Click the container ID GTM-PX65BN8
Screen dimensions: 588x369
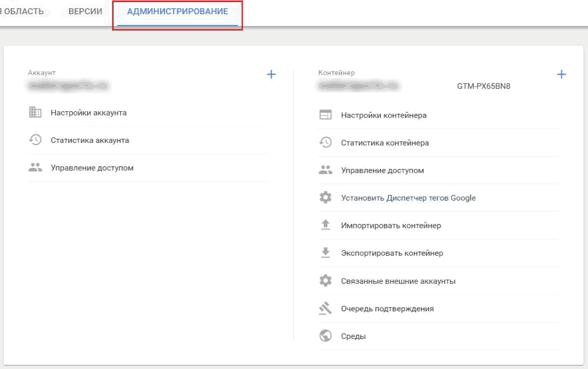pos(483,86)
